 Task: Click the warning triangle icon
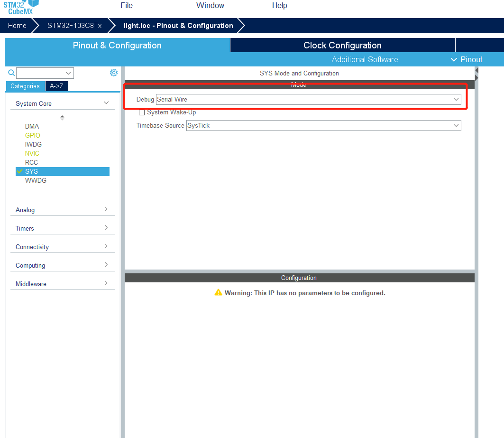point(218,292)
